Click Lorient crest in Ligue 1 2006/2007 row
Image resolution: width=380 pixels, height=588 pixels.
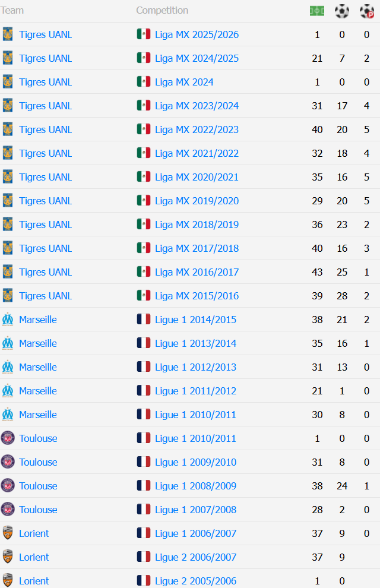8,533
